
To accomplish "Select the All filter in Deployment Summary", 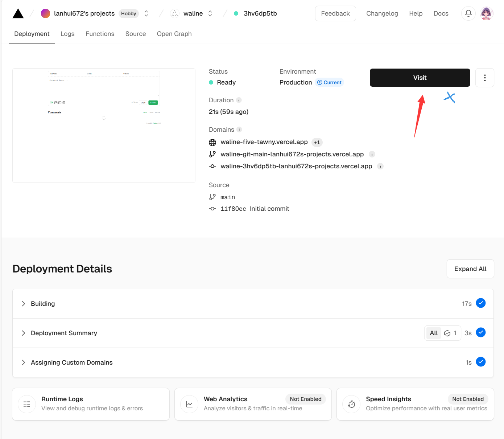I will pos(434,333).
